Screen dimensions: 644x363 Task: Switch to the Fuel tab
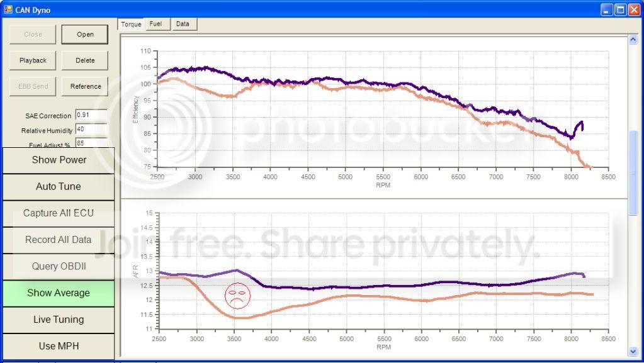(155, 24)
